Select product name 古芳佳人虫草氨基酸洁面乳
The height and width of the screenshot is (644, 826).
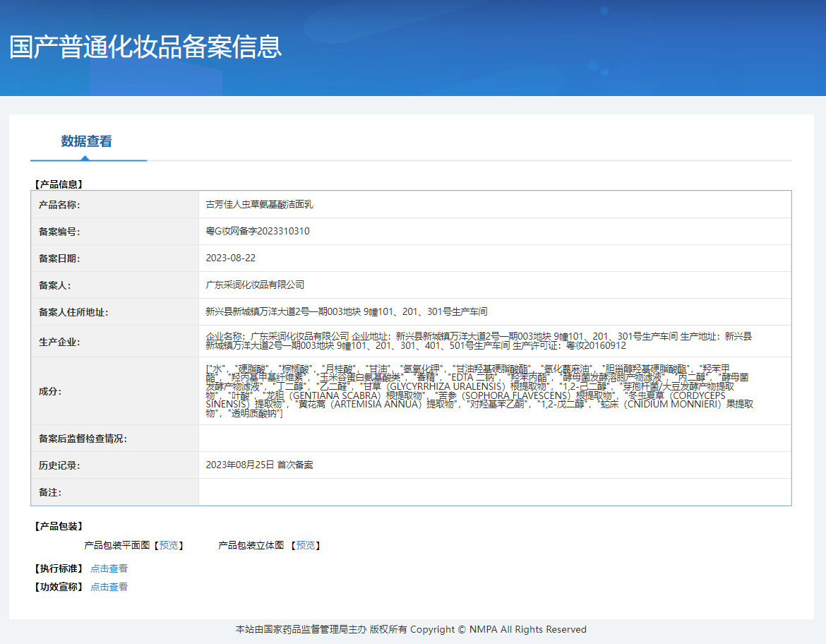(x=259, y=205)
